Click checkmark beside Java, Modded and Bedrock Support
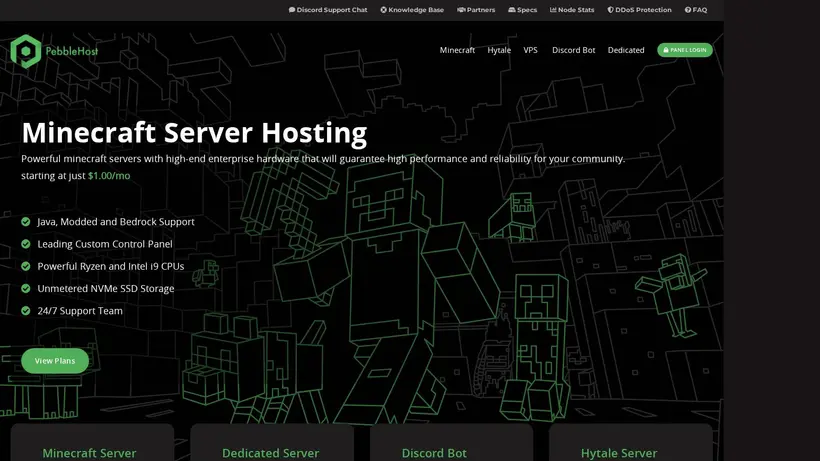The height and width of the screenshot is (461, 820). [x=26, y=222]
